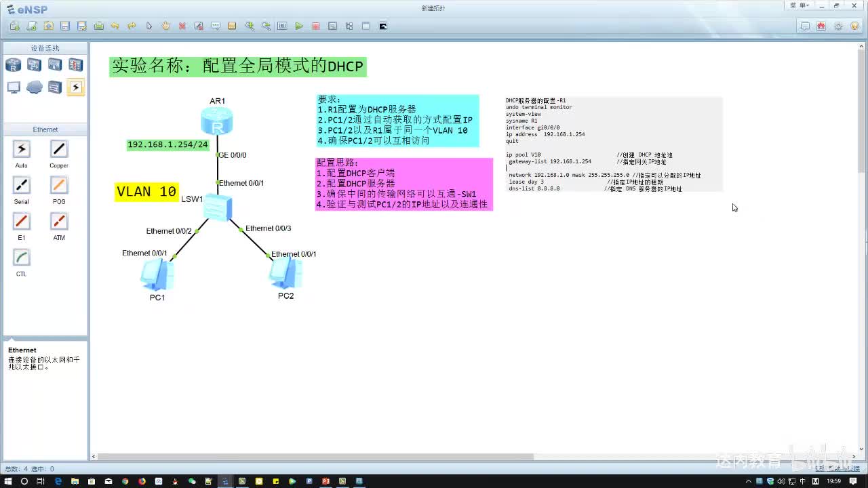868x488 pixels.
Task: Open the menu dropdown in title bar
Action: pos(800,5)
